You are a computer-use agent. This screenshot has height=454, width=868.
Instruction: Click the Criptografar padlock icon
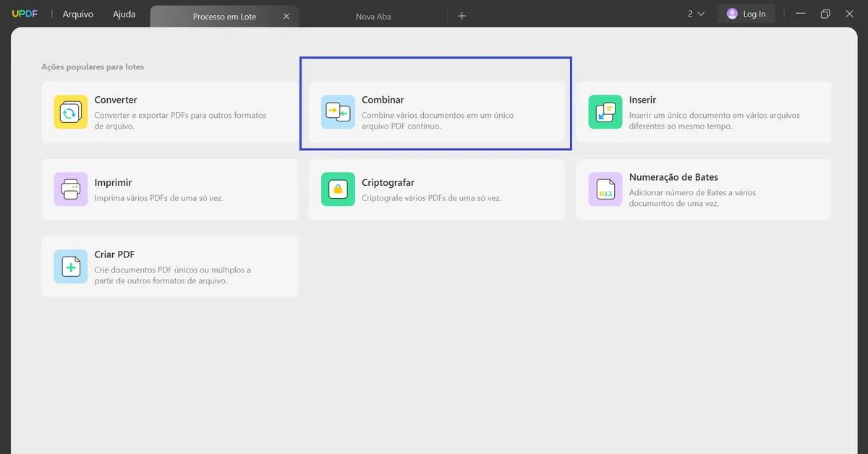338,189
